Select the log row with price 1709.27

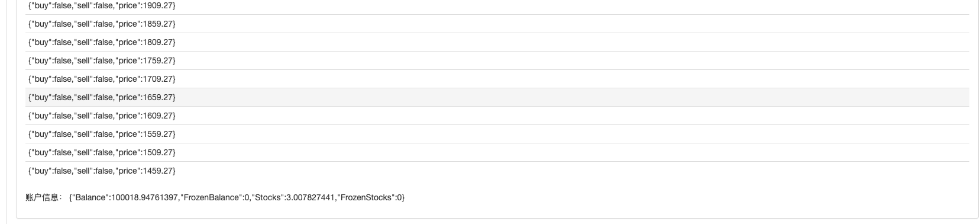[497, 79]
